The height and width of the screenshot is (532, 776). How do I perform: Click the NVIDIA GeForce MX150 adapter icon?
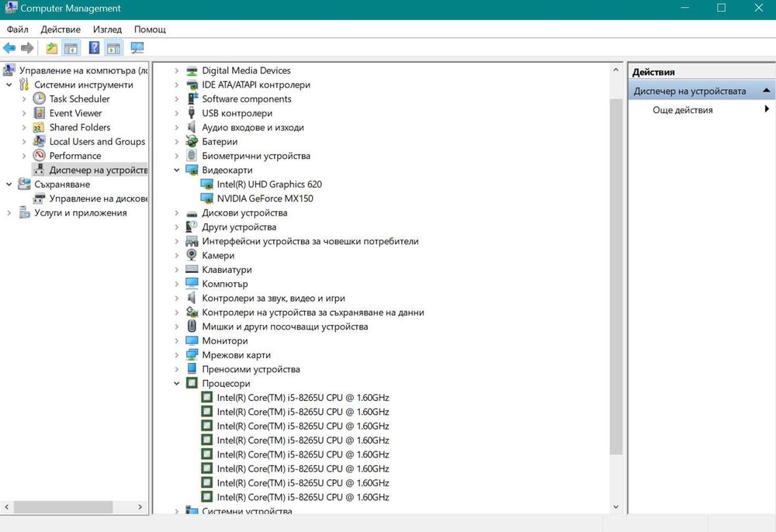207,199
